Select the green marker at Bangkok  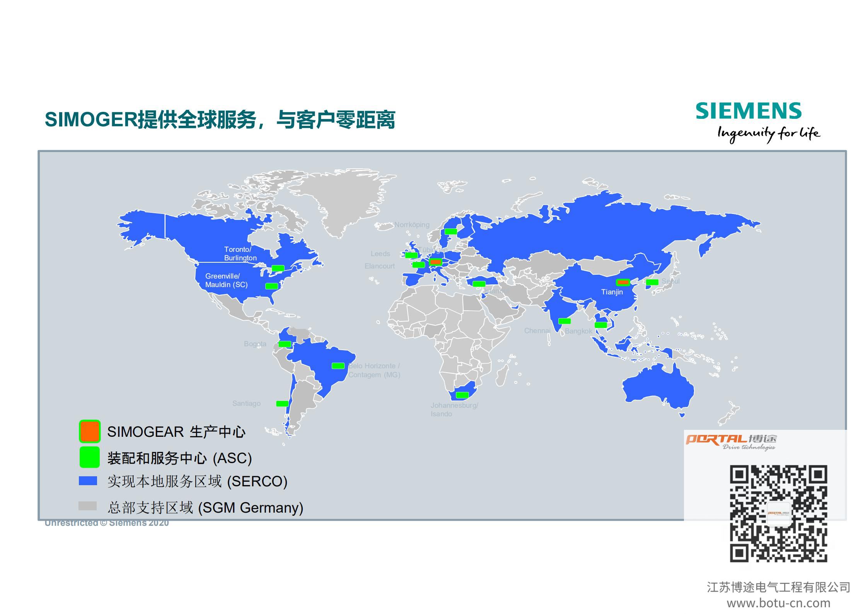tap(600, 325)
